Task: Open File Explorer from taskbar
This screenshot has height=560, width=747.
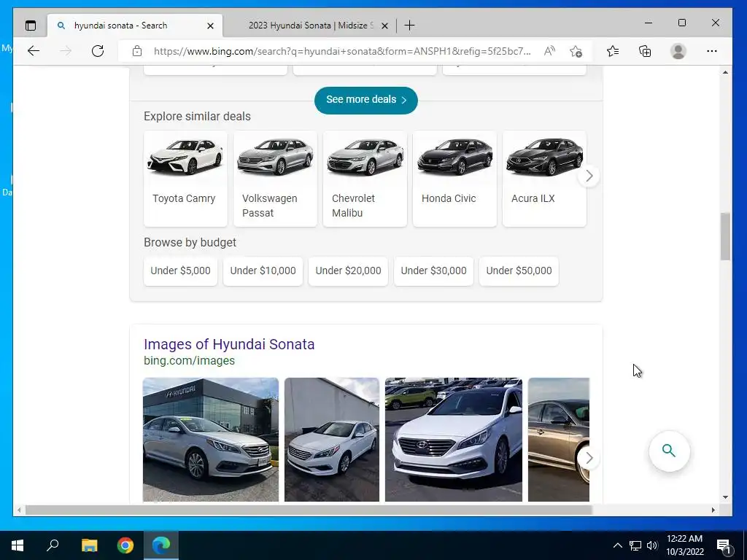Action: click(89, 545)
